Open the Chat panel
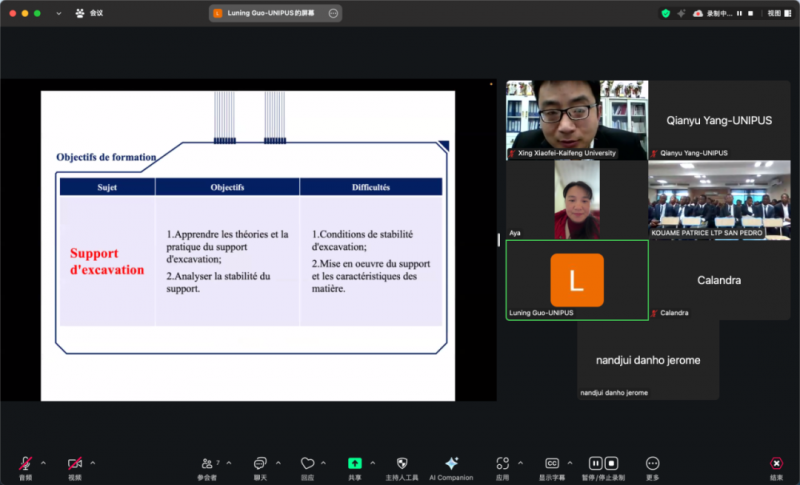 click(x=259, y=464)
